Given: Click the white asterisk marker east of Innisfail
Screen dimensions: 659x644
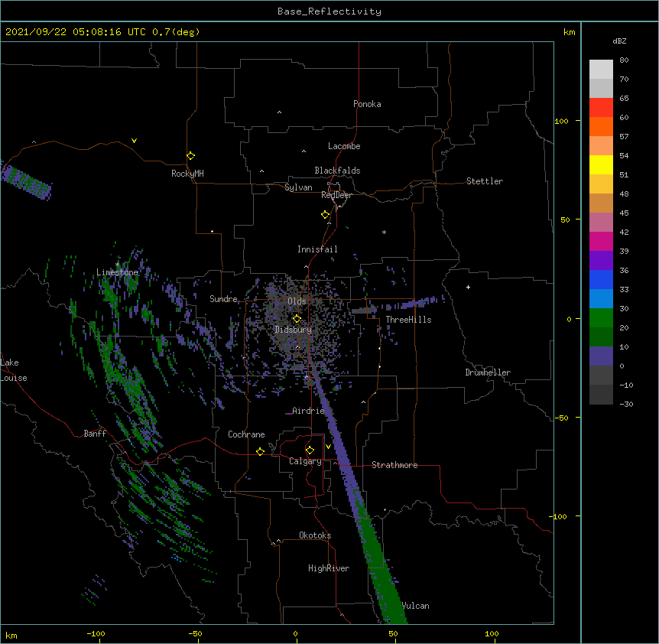Looking at the screenshot, I should tap(384, 232).
